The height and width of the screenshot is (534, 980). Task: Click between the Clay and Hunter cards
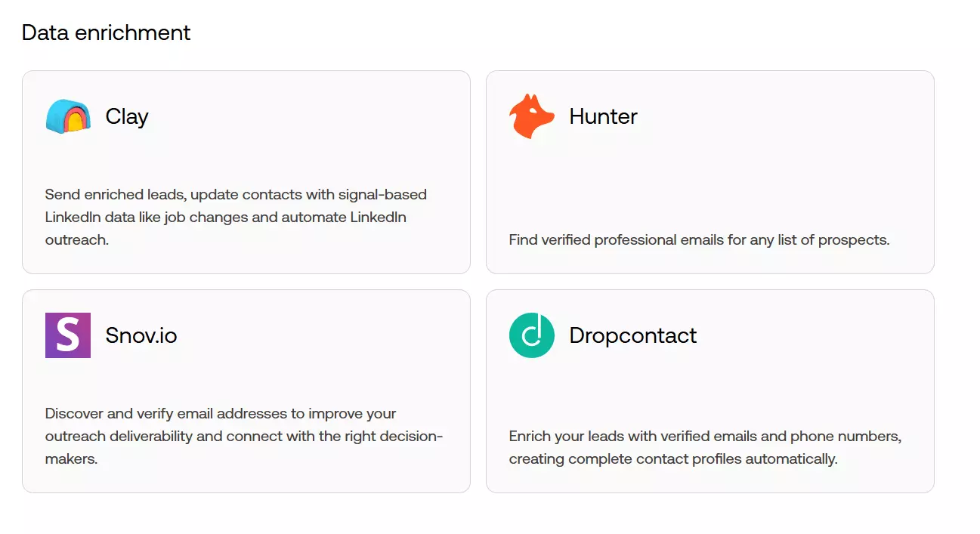tap(479, 171)
